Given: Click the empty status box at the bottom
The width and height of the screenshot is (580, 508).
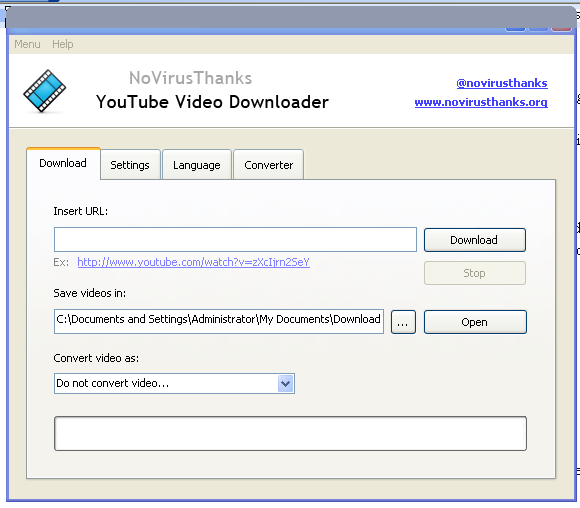Looking at the screenshot, I should point(290,433).
